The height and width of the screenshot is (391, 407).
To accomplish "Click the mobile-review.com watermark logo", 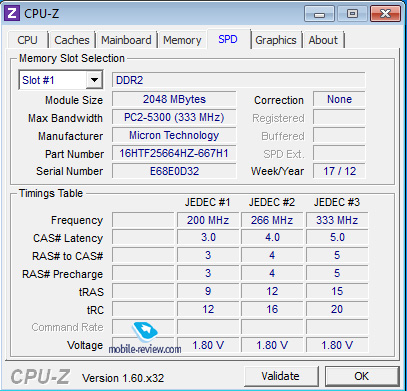I will (x=145, y=338).
